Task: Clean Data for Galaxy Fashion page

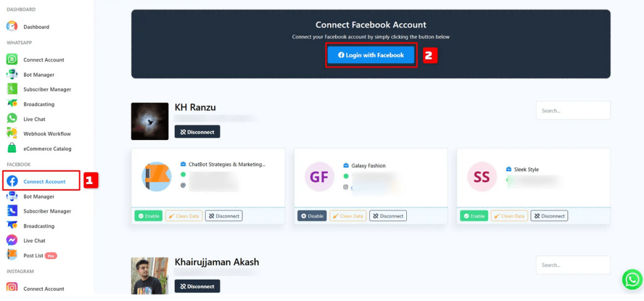Action: (x=347, y=216)
